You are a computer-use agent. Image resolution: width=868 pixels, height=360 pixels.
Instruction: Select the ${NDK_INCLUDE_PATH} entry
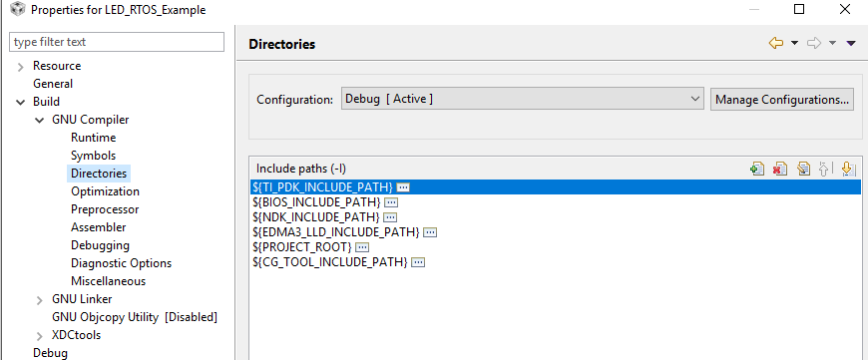coord(316,217)
